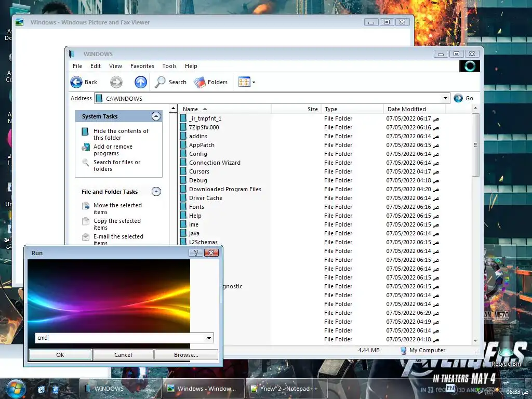Select the AppPatch folder icon
This screenshot has width=532, height=399.
pos(183,145)
